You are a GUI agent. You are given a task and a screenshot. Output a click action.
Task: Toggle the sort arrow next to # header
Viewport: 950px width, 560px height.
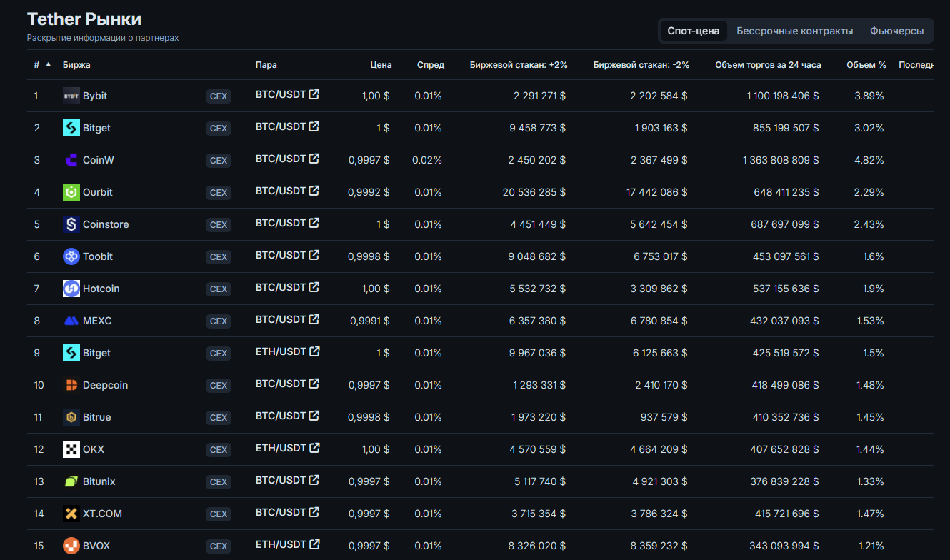49,64
